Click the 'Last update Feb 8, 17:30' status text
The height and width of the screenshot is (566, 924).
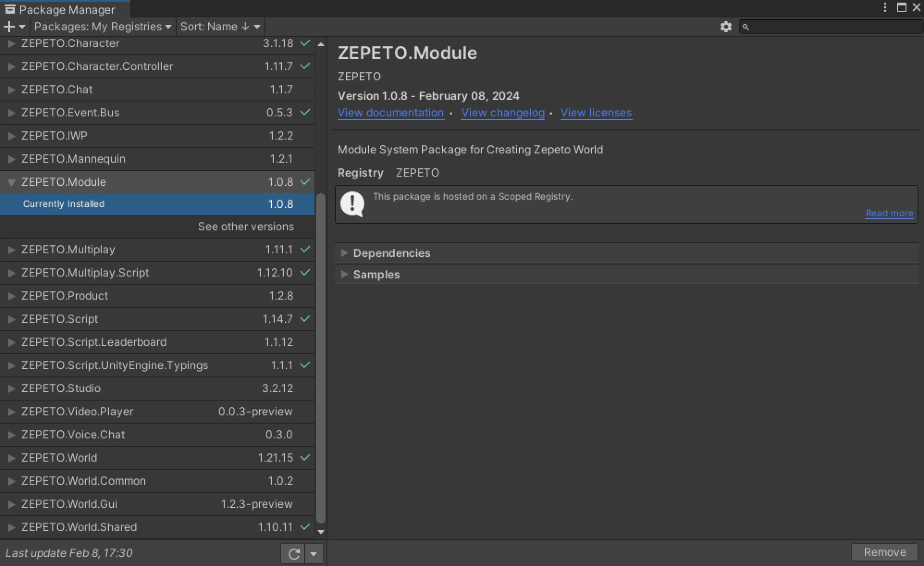(69, 553)
